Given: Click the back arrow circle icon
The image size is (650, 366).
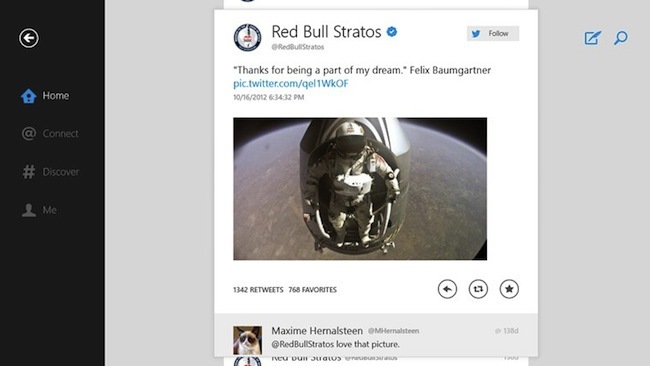Looking at the screenshot, I should click(x=29, y=38).
